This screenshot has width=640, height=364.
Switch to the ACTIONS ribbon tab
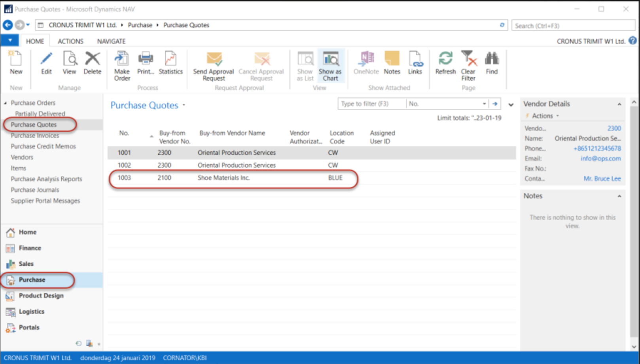tap(70, 41)
